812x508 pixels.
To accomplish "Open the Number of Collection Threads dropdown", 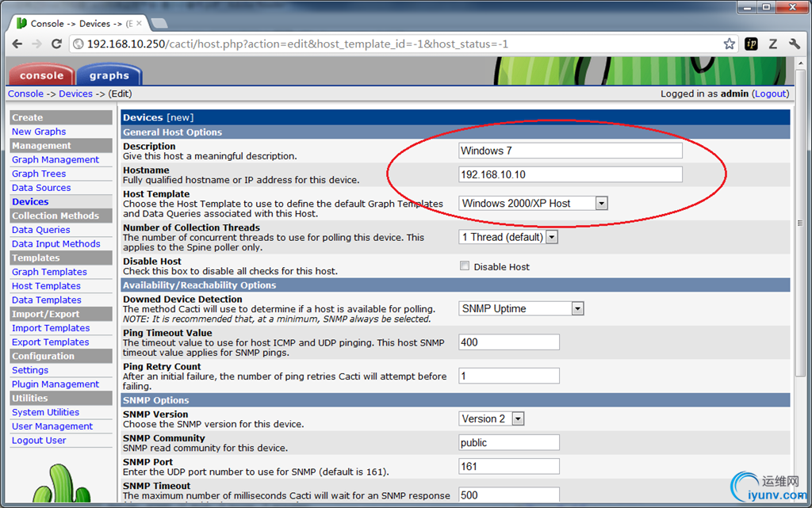I will (508, 237).
